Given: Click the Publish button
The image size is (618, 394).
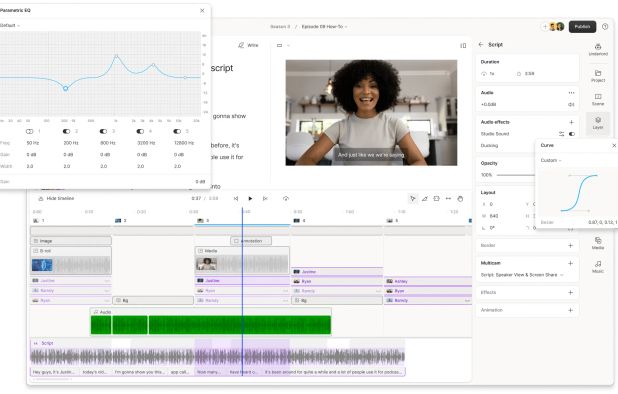Looking at the screenshot, I should coord(582,27).
